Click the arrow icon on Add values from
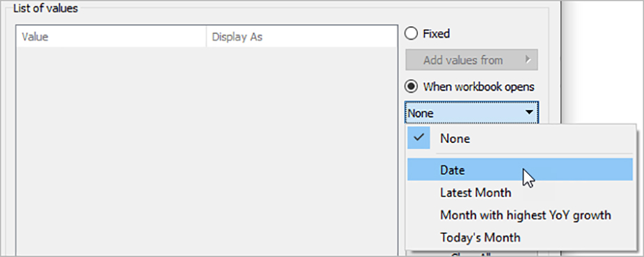 [528, 60]
